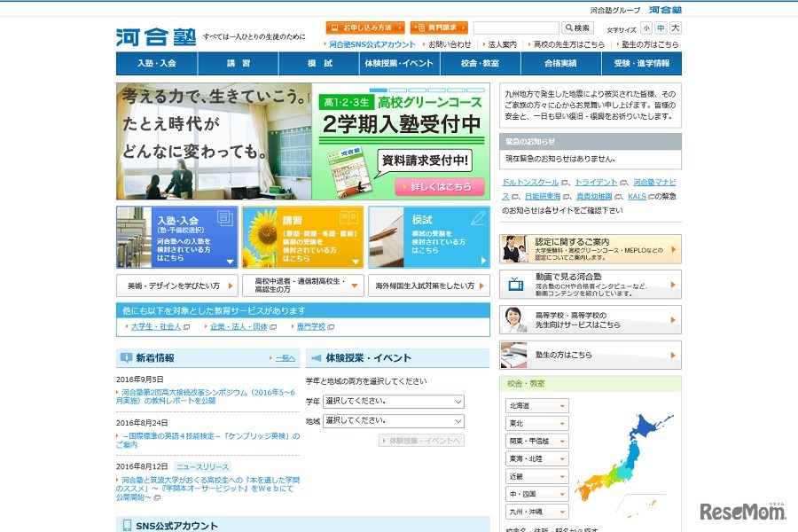Screen dimensions: 798x532
Task: Open トライデント link
Action: [x=596, y=183]
